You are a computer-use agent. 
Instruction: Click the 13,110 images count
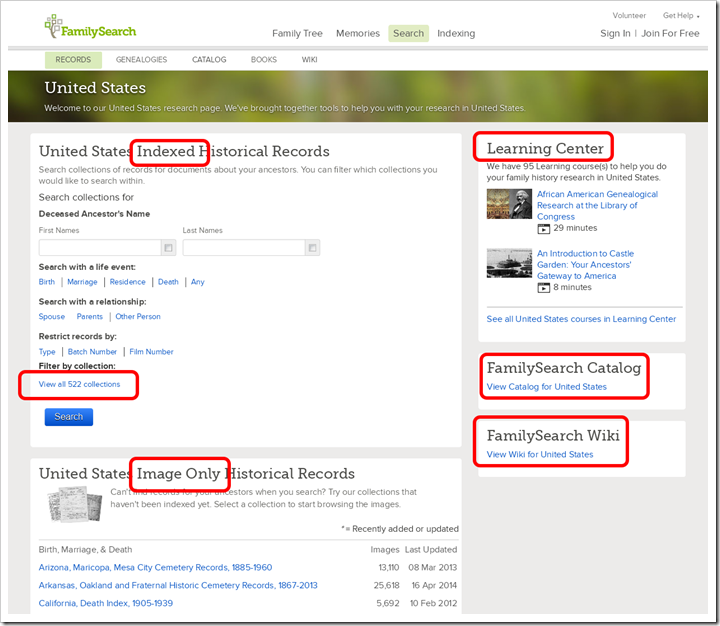pyautogui.click(x=388, y=568)
